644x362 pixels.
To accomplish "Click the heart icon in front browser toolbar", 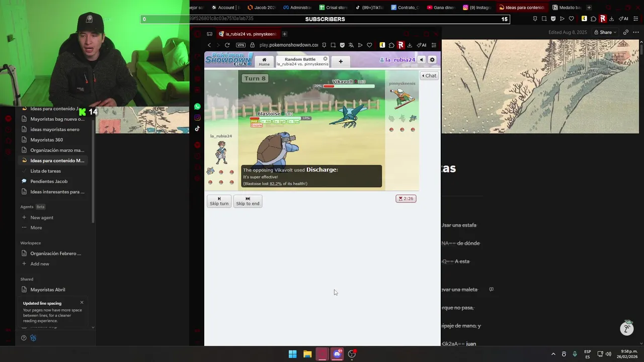I will pos(369,45).
